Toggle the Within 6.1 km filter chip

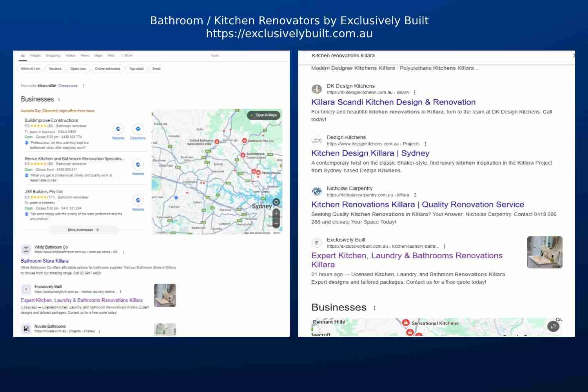point(30,69)
